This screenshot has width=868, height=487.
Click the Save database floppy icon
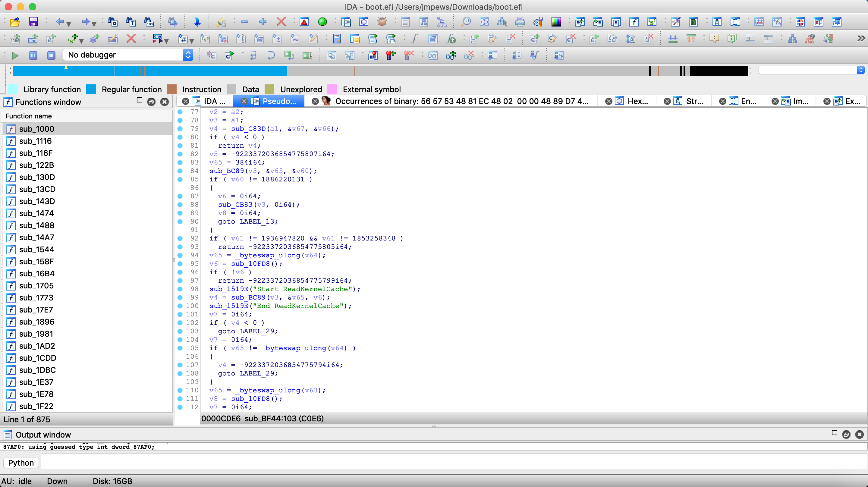(x=33, y=22)
